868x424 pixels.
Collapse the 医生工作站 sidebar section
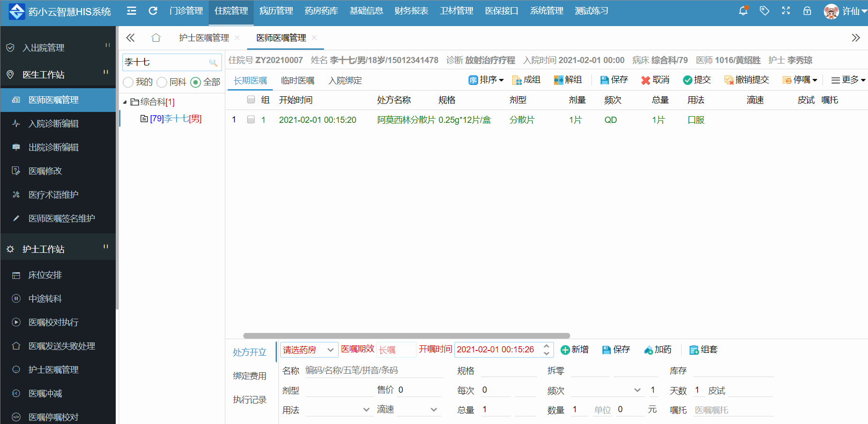pyautogui.click(x=58, y=74)
